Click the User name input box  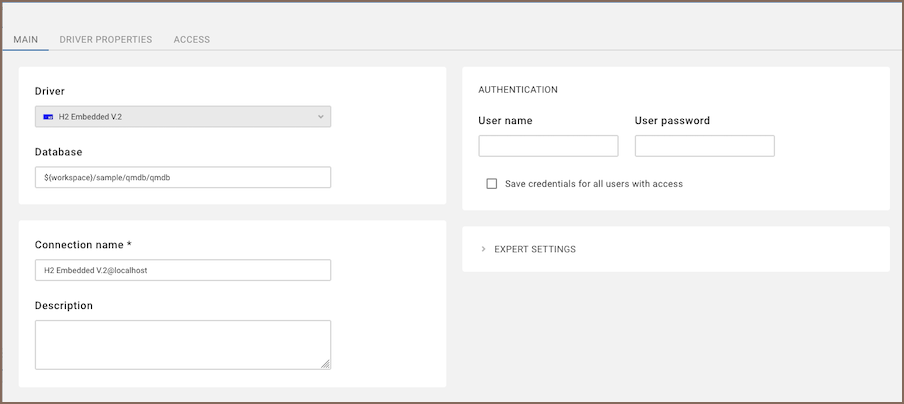(x=548, y=146)
